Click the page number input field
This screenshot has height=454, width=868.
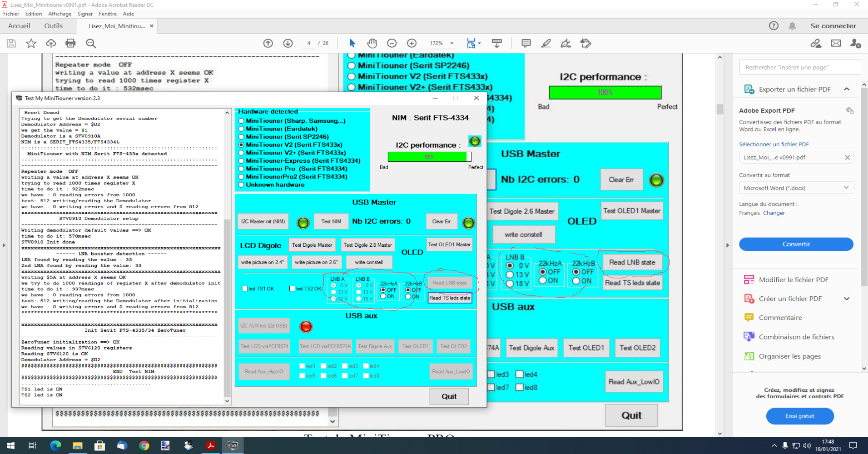coord(309,43)
